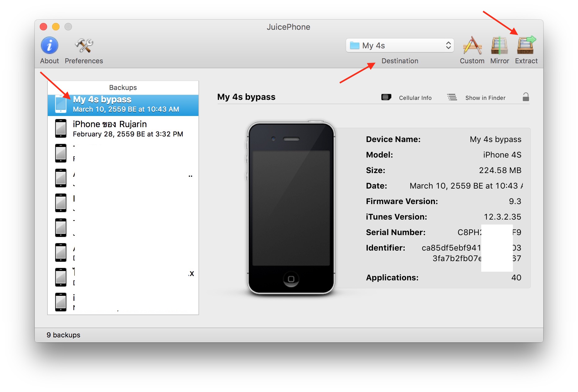Select the third backup in the Backups list
The image size is (578, 392).
122,153
